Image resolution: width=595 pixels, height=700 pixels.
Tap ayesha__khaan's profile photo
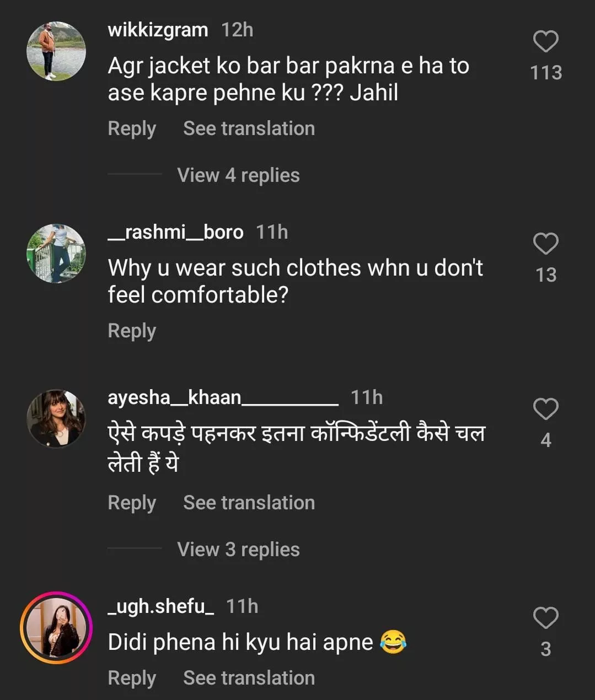[56, 418]
